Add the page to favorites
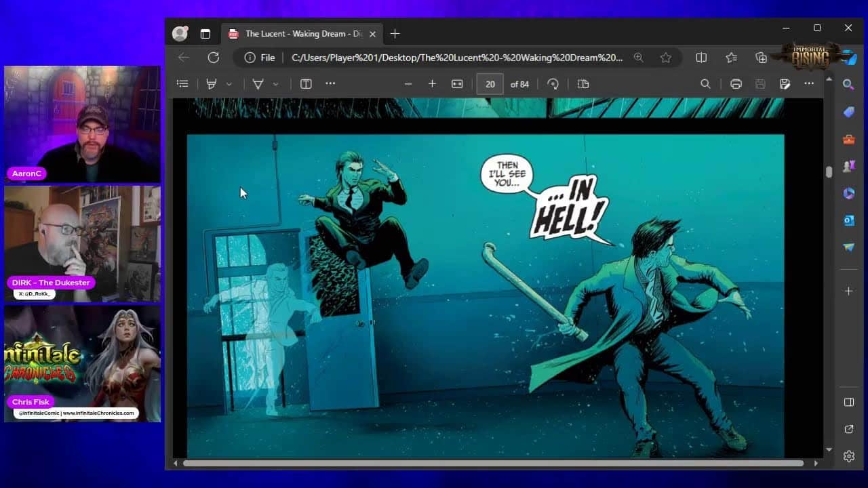 [667, 58]
